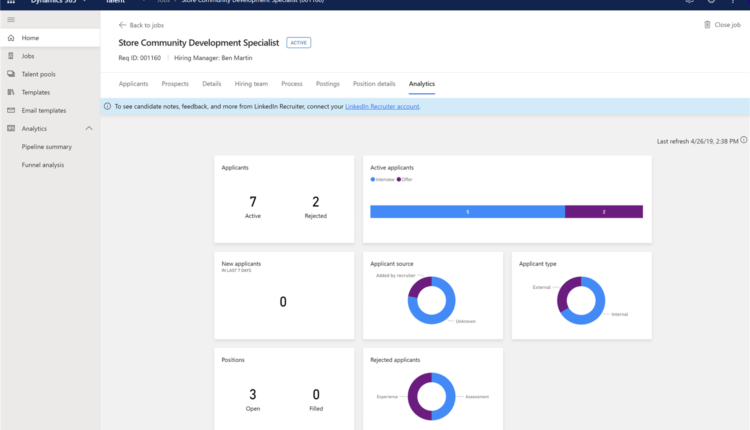Screen dimensions: 750x430
Task: Click blue Interview segment of applicants bar
Action: point(467,212)
